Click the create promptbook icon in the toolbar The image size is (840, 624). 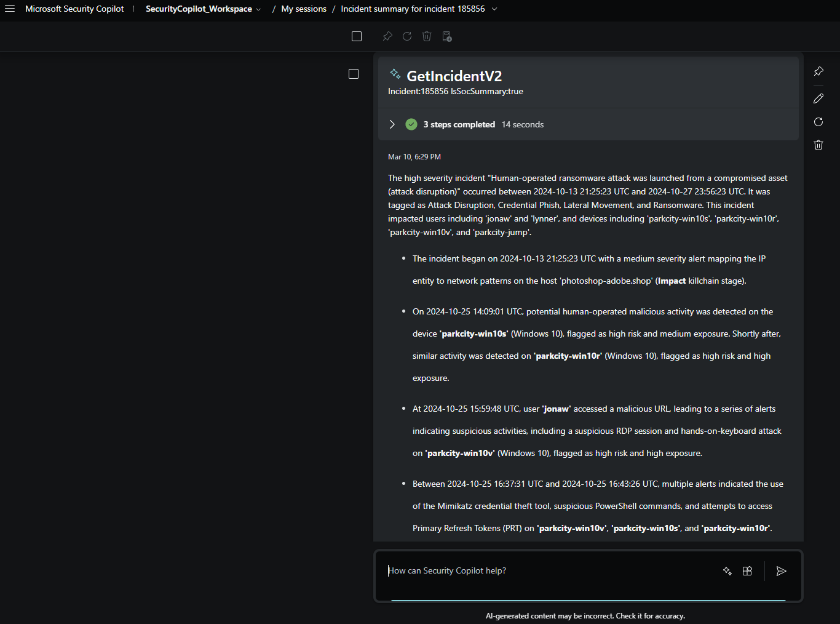click(x=447, y=36)
